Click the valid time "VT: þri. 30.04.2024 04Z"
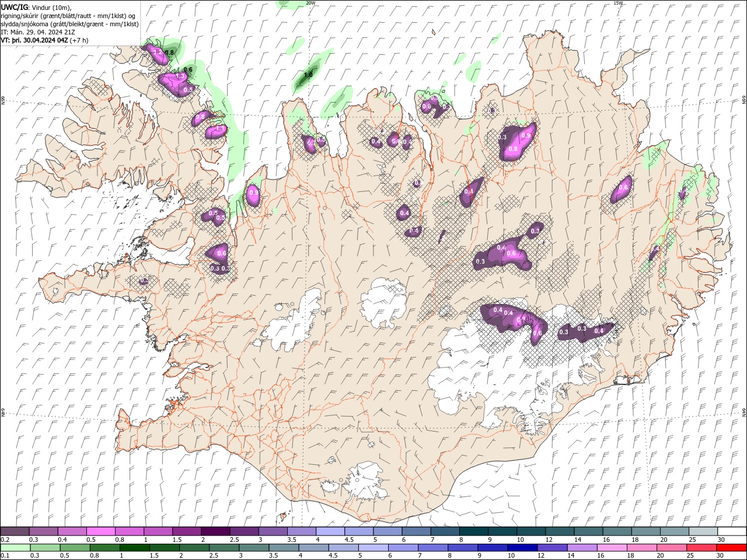The width and height of the screenshot is (747, 560). pyautogui.click(x=34, y=40)
